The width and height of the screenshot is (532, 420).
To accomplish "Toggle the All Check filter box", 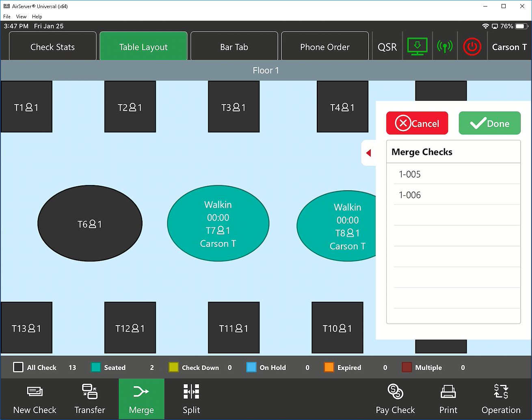I will [x=18, y=368].
